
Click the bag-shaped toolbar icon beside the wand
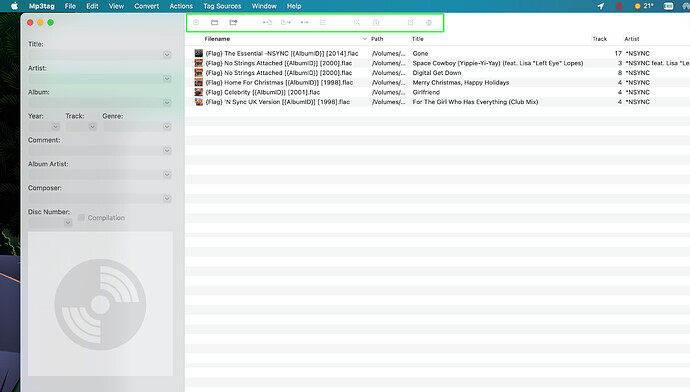pyautogui.click(x=376, y=22)
